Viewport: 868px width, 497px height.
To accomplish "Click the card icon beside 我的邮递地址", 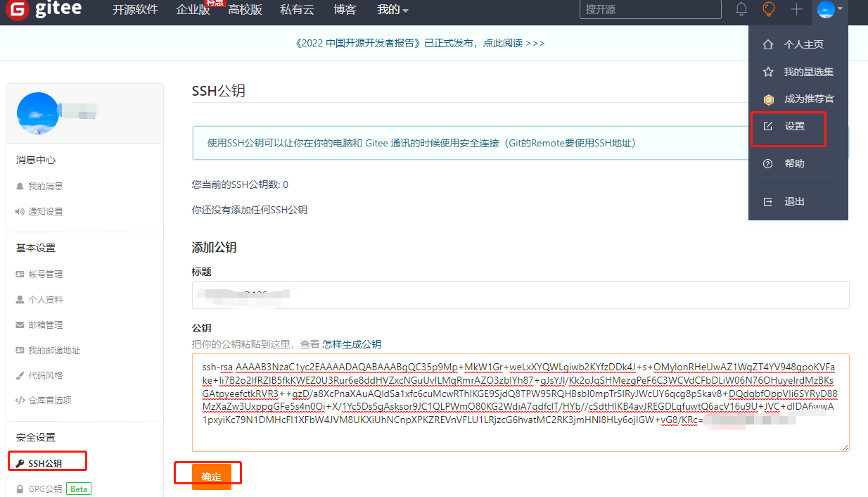I will (x=20, y=350).
